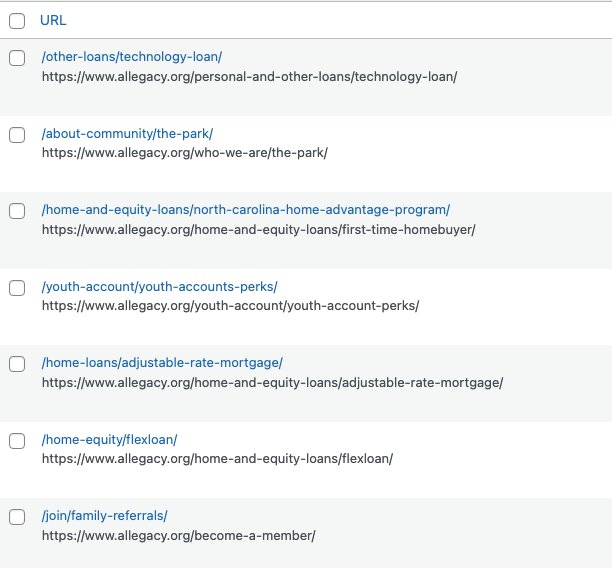Check the select-all checkbox beside URL header
Image resolution: width=612 pixels, height=568 pixels.
pyautogui.click(x=17, y=20)
